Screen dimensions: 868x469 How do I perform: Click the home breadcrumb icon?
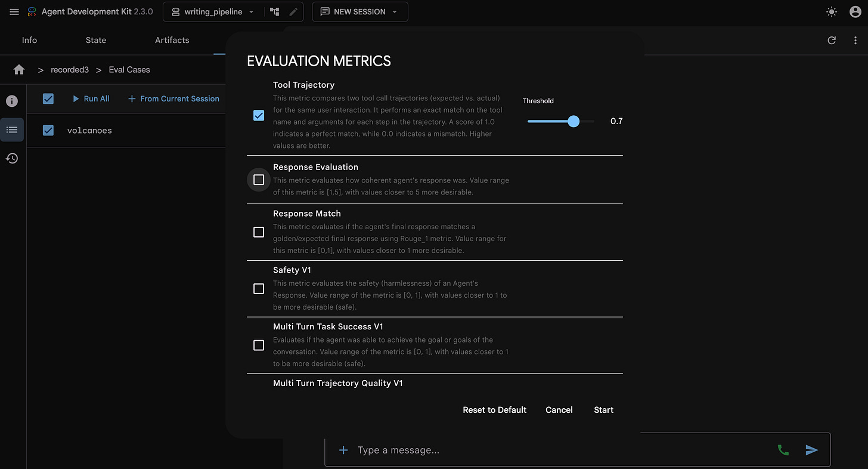click(19, 70)
